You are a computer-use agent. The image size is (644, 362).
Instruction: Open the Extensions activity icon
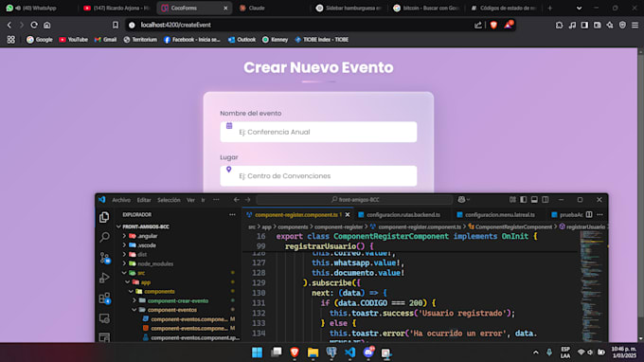[104, 298]
